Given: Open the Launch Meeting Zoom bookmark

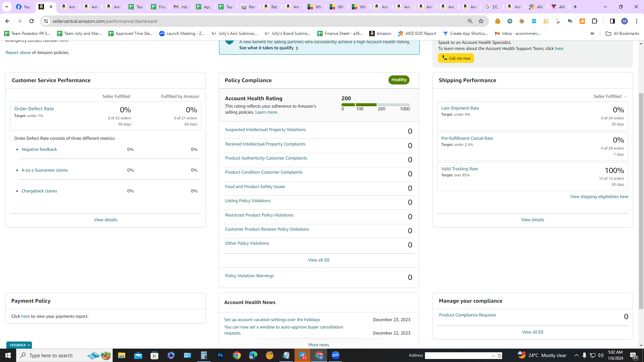Looking at the screenshot, I should (182, 34).
